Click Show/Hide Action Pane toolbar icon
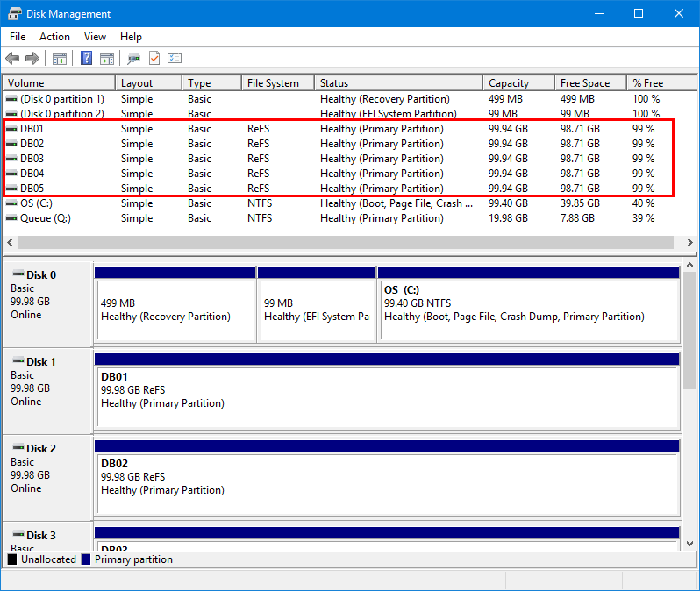 (x=107, y=59)
